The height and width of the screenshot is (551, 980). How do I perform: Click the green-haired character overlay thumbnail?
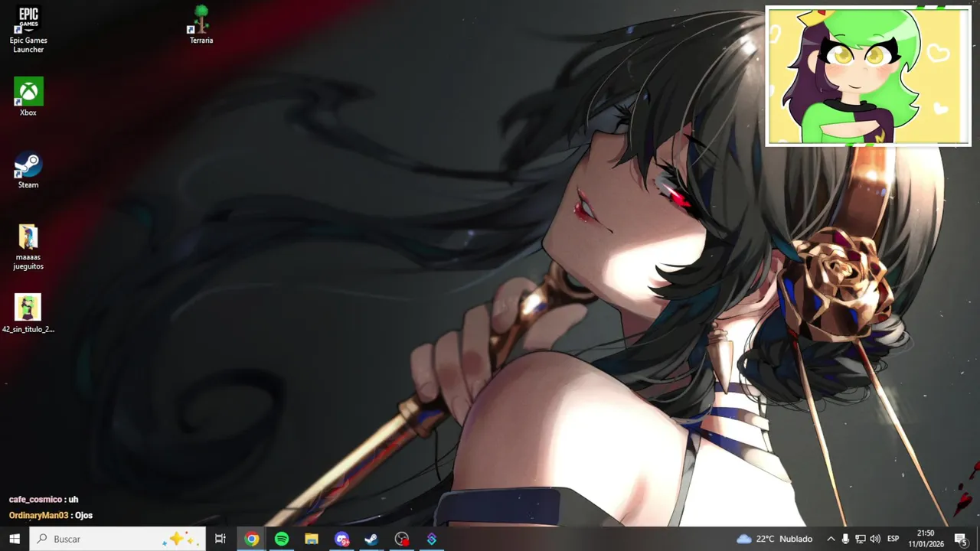pos(868,76)
